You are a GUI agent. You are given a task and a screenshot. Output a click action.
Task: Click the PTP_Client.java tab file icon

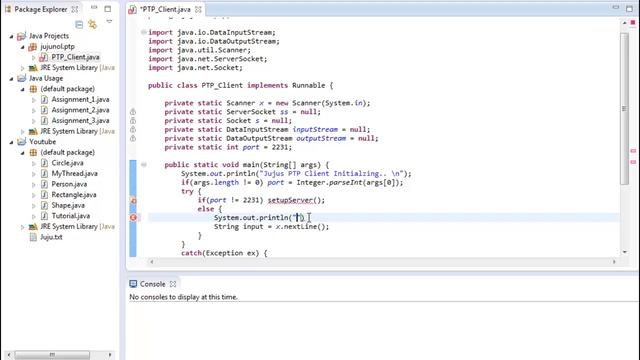tap(132, 10)
